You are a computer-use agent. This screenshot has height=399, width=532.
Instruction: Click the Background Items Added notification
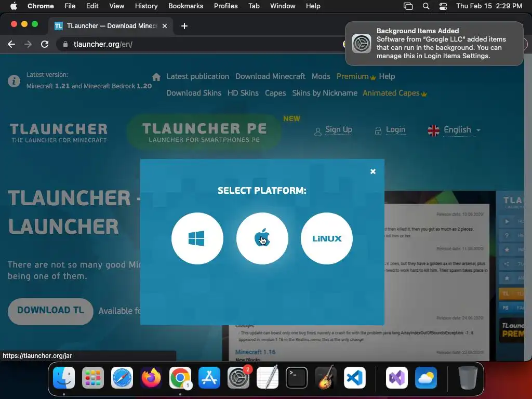pyautogui.click(x=434, y=44)
